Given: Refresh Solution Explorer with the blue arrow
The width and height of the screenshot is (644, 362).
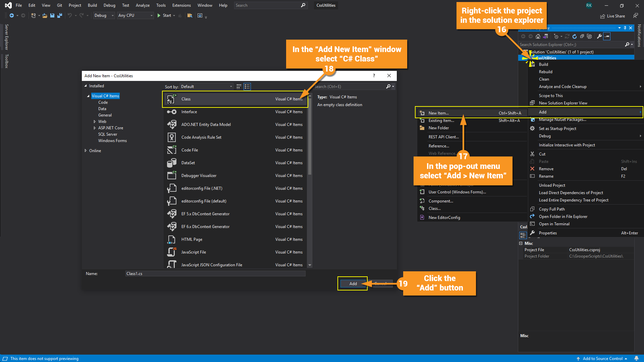Looking at the screenshot, I should coord(575,36).
